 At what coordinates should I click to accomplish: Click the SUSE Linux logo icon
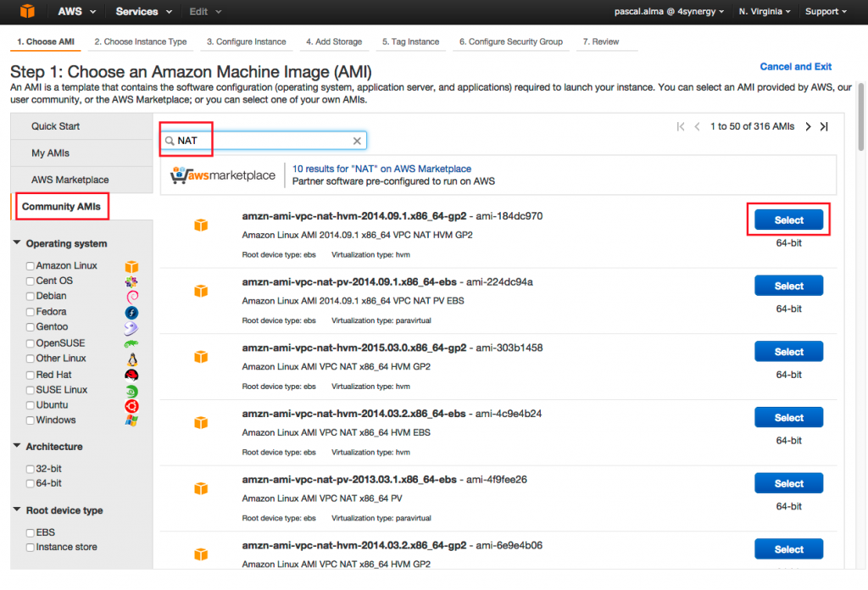131,391
